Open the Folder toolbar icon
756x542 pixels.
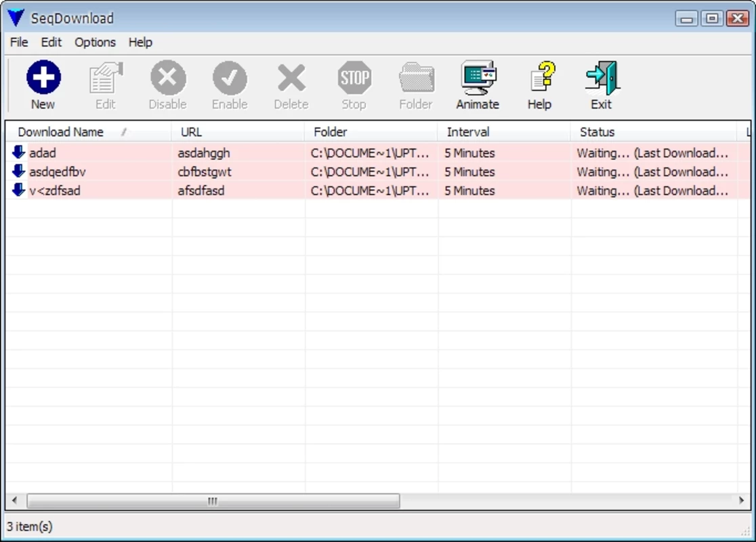pos(416,77)
